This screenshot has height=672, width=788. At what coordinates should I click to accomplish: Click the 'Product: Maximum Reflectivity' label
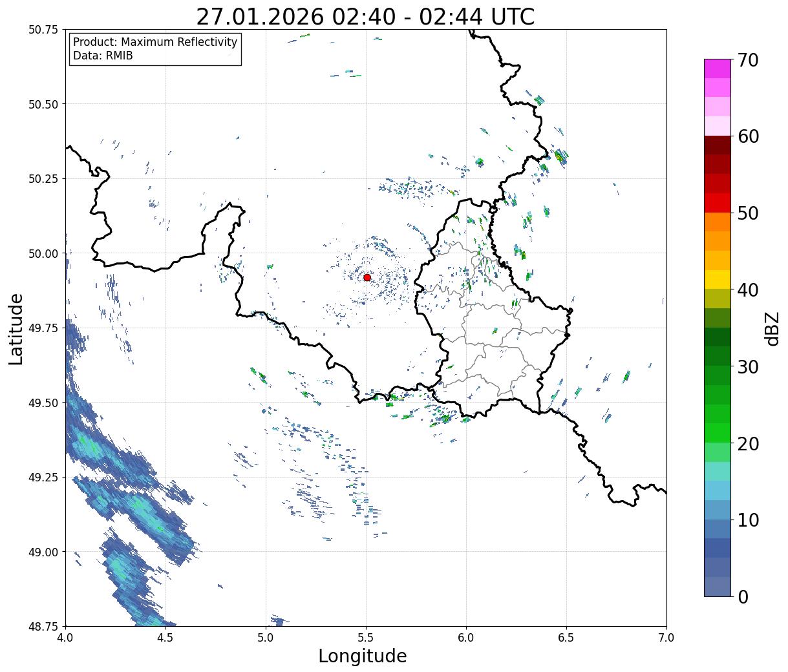pos(155,42)
